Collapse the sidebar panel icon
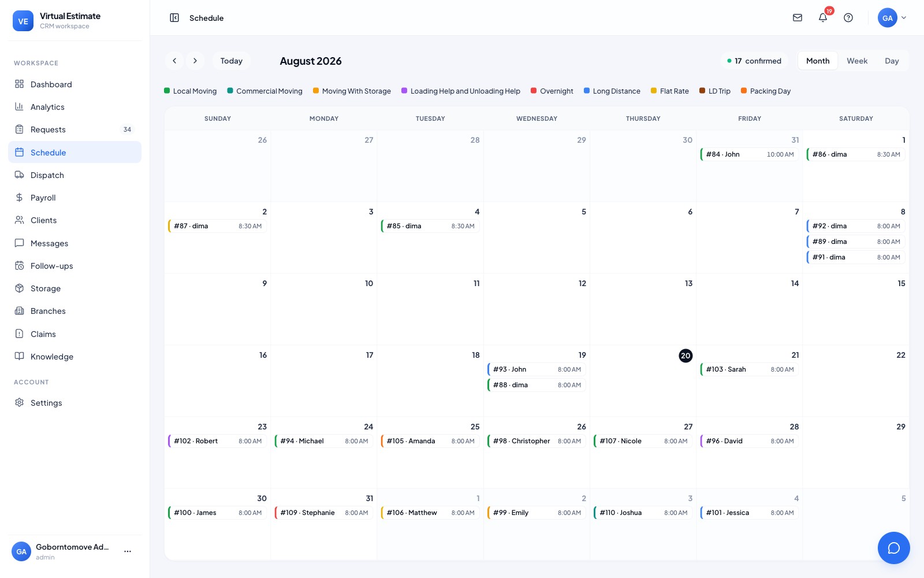924x578 pixels. [x=174, y=18]
